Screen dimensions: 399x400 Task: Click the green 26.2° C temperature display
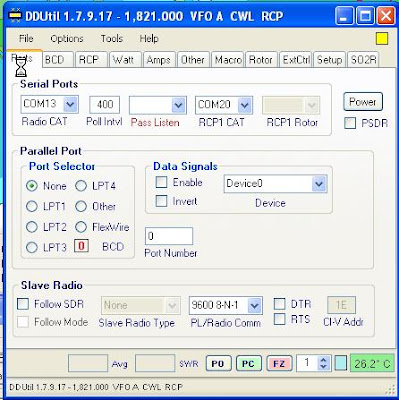click(372, 363)
